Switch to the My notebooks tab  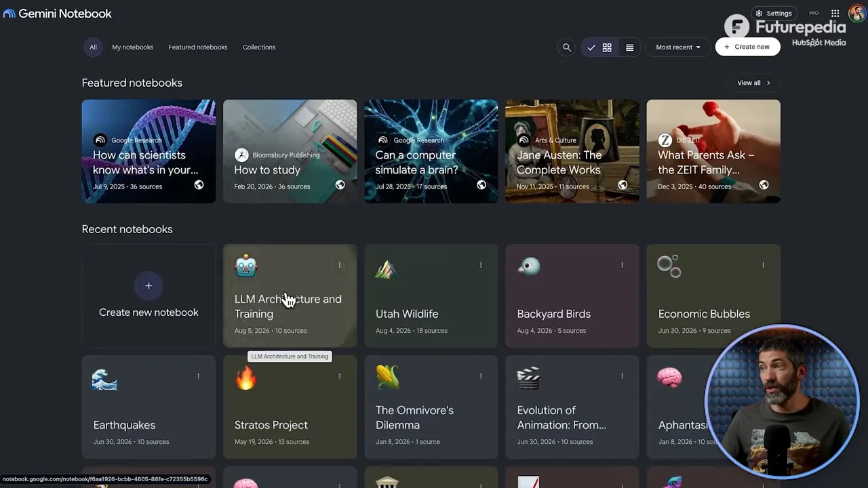coord(132,47)
